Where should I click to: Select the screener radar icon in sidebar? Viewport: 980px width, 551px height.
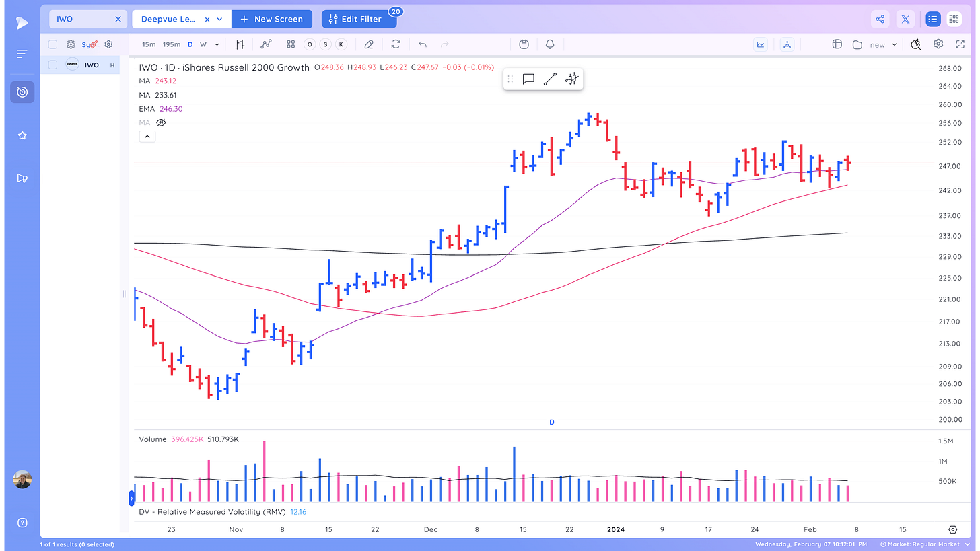22,92
